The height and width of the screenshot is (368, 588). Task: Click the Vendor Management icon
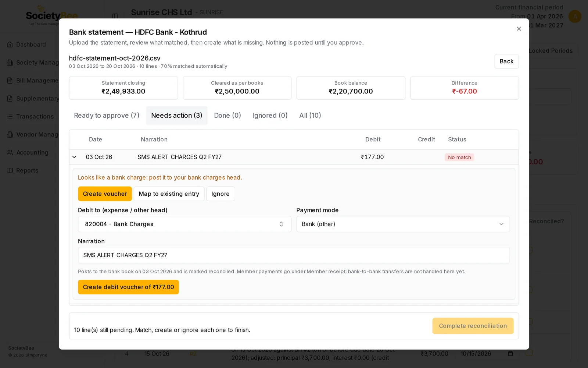point(10,135)
